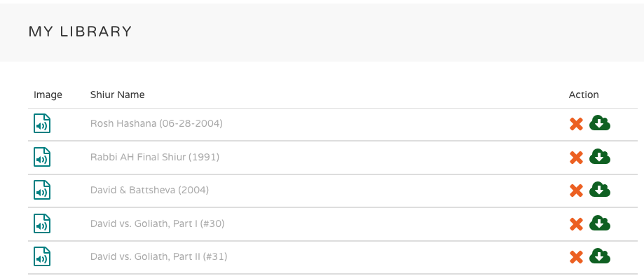
Task: Click audio file thumbnail for Rabbi AH shiur
Action: tap(42, 158)
